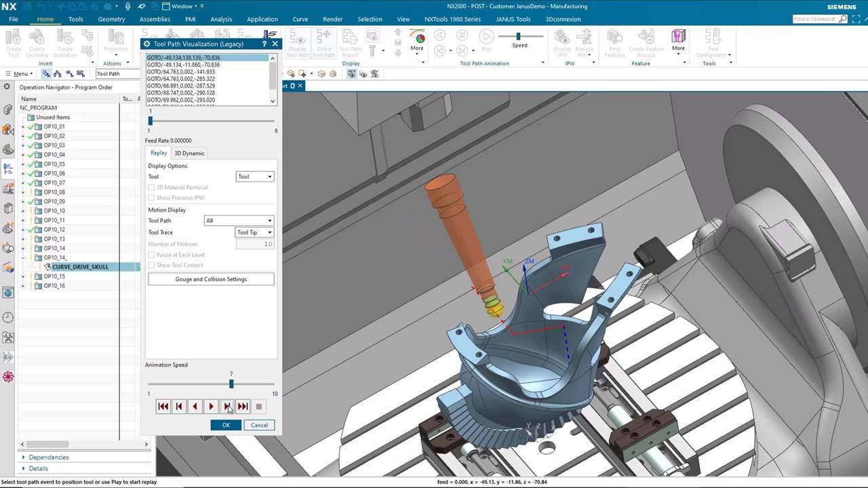
Task: Open help in Tool Path Visualization dialog
Action: (x=264, y=44)
